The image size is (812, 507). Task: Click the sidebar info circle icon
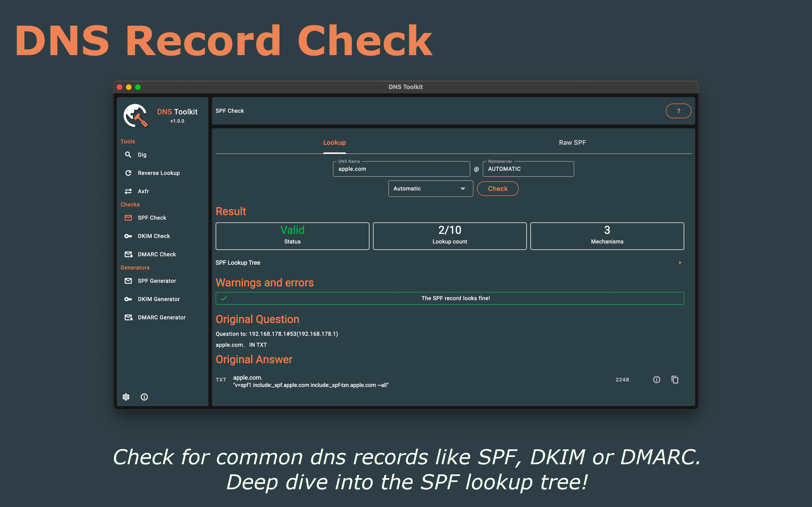tap(144, 397)
